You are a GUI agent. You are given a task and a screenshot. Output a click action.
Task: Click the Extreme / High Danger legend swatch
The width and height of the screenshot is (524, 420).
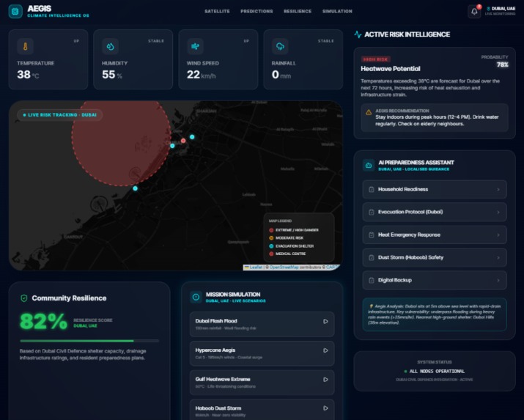pos(271,230)
